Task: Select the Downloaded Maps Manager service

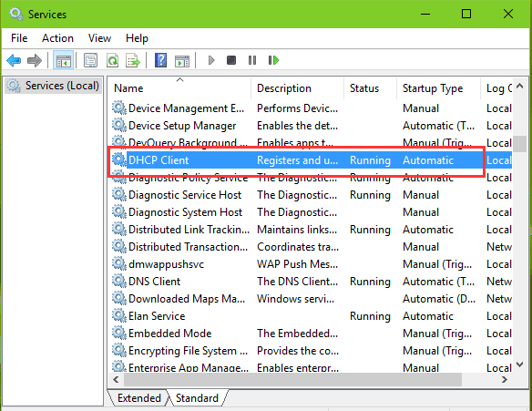Action: click(187, 299)
